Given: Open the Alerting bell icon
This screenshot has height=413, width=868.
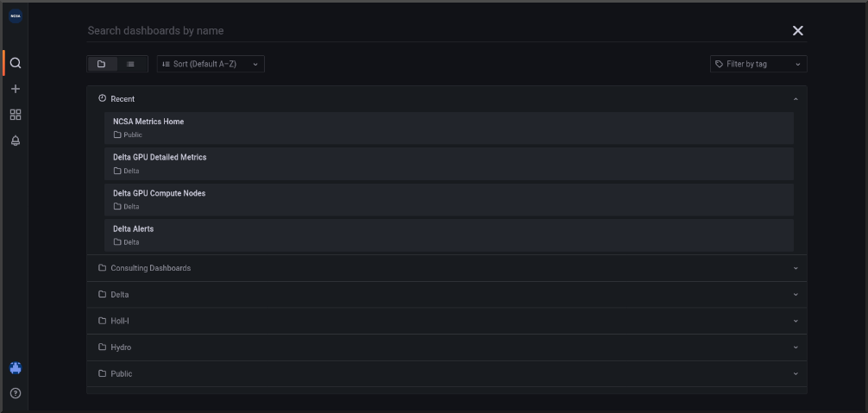Looking at the screenshot, I should coord(16,141).
